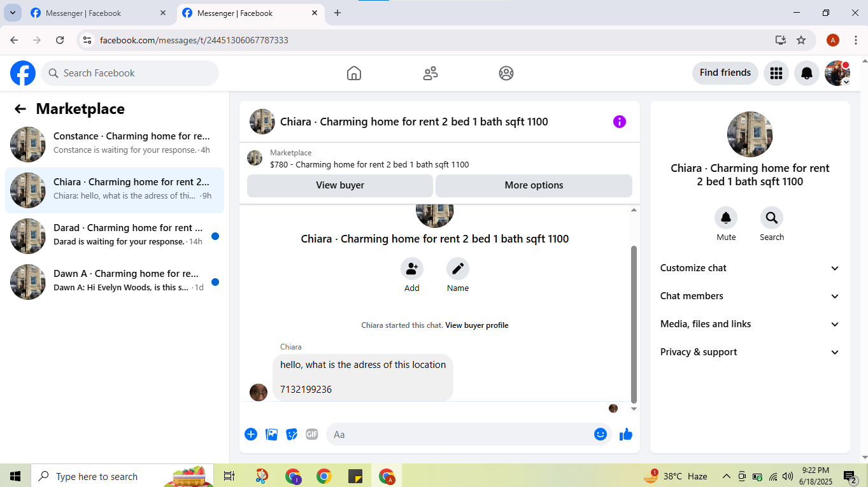868x487 pixels.
Task: Click the large listing photo in right panel
Action: 750,134
